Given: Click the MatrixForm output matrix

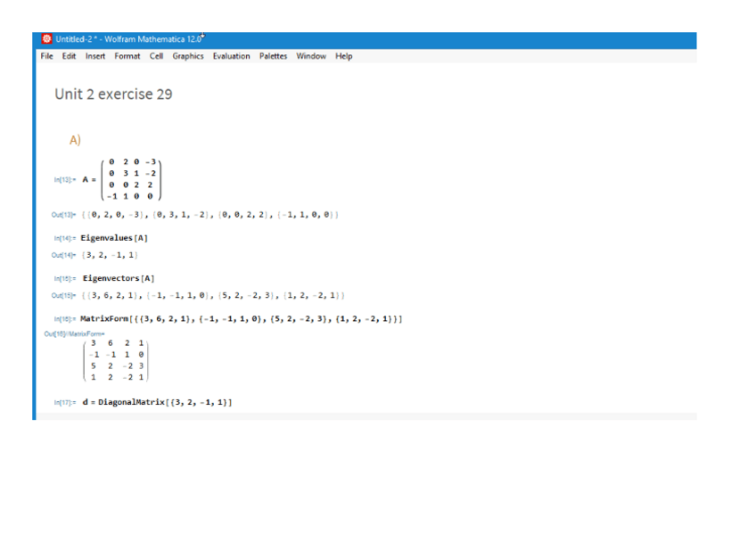Looking at the screenshot, I should (116, 360).
